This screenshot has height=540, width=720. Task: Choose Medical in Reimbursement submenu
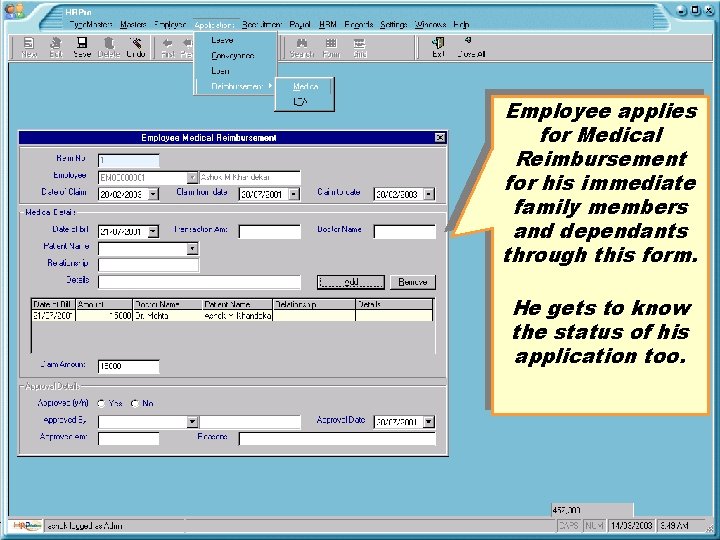(x=305, y=86)
